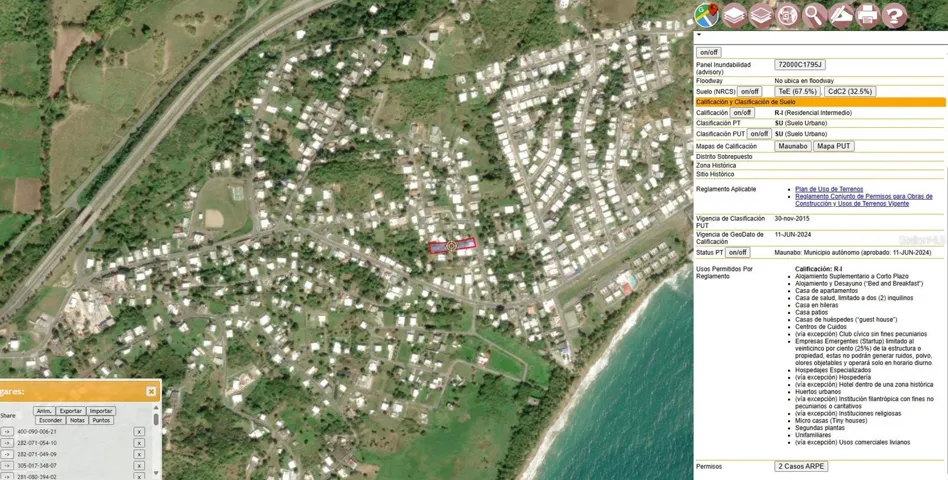Collapse info panel with small black arrow

pyautogui.click(x=698, y=35)
